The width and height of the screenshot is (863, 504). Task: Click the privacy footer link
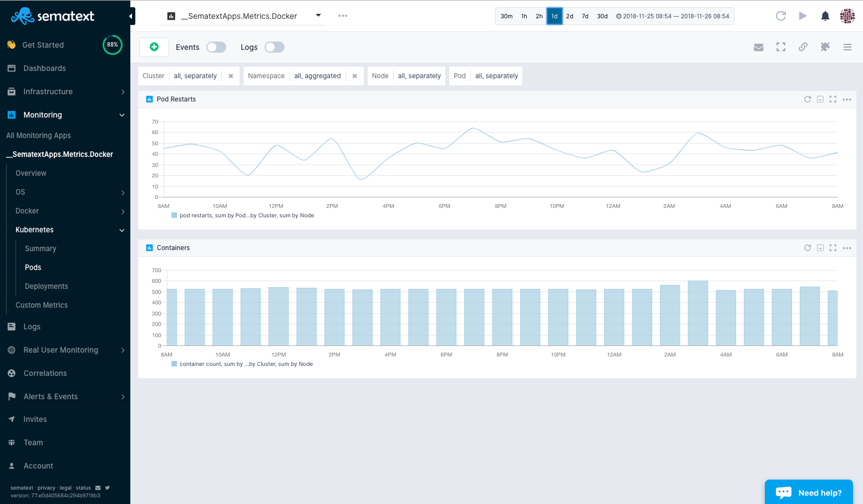[46, 488]
